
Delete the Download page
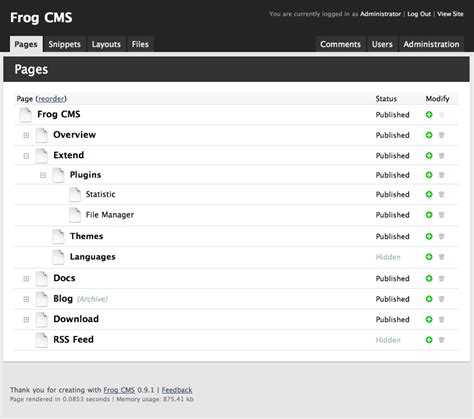(x=442, y=319)
